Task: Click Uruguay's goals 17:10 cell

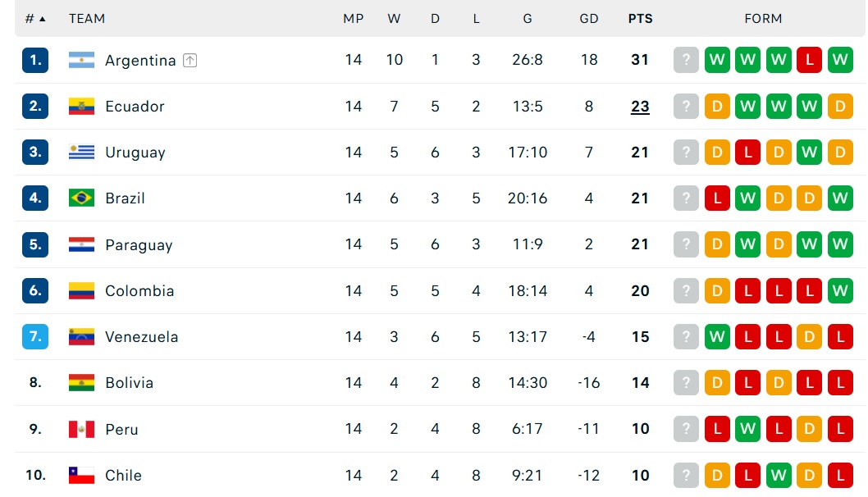Action: point(528,153)
